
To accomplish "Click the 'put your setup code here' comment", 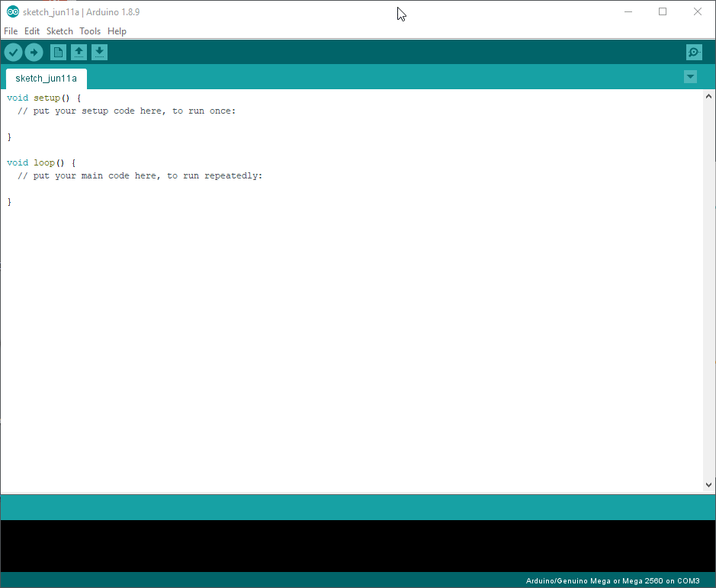I will [127, 111].
